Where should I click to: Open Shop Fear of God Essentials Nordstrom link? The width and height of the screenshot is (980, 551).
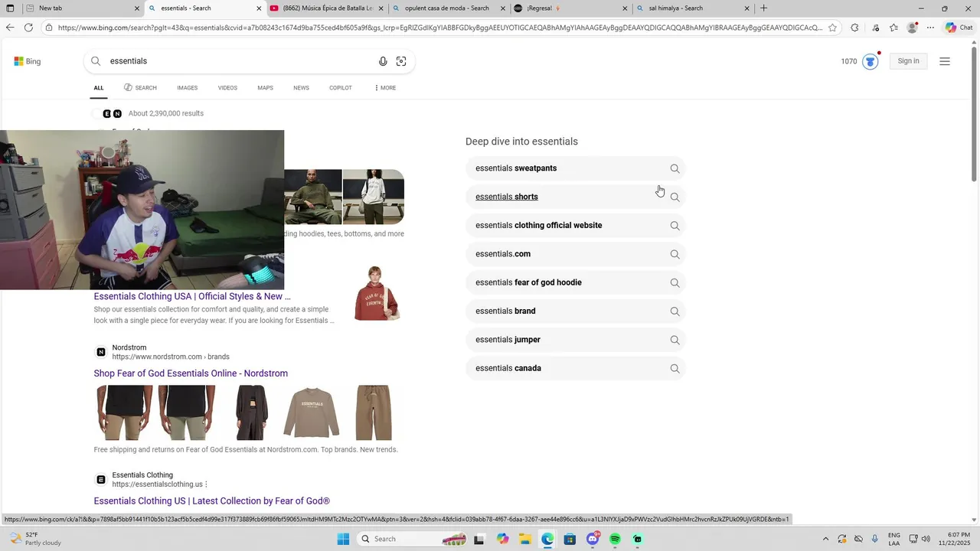click(191, 373)
